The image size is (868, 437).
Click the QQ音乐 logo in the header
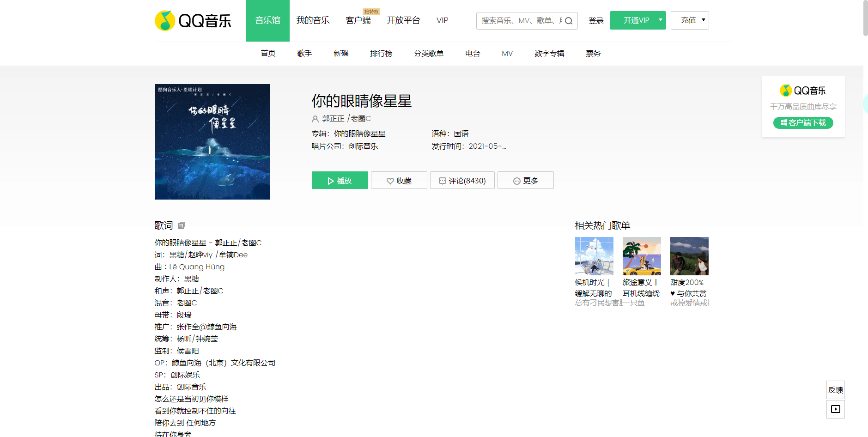point(193,21)
